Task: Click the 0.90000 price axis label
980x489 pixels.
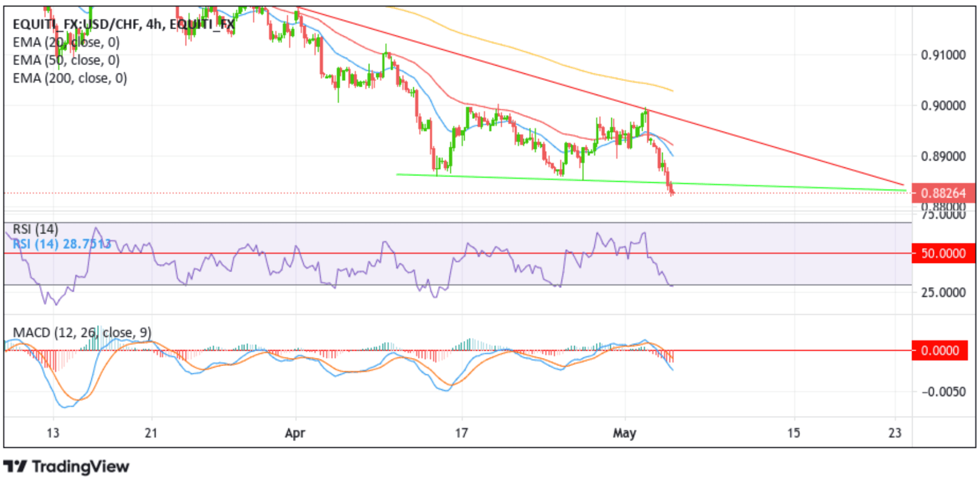Action: tap(943, 105)
